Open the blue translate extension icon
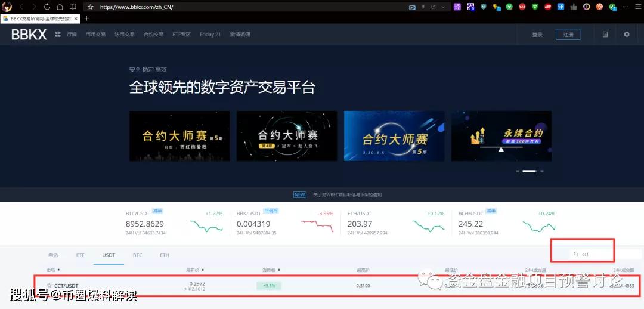This screenshot has width=644, height=309. point(561,7)
